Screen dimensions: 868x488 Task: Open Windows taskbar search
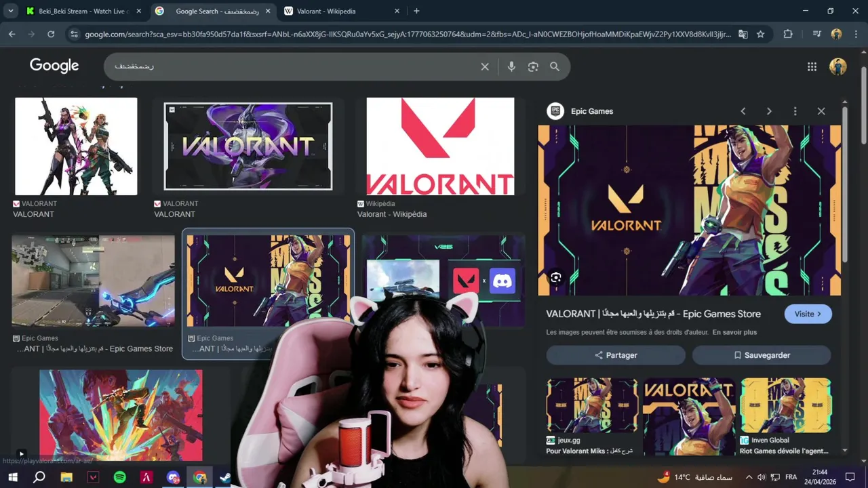point(39,477)
